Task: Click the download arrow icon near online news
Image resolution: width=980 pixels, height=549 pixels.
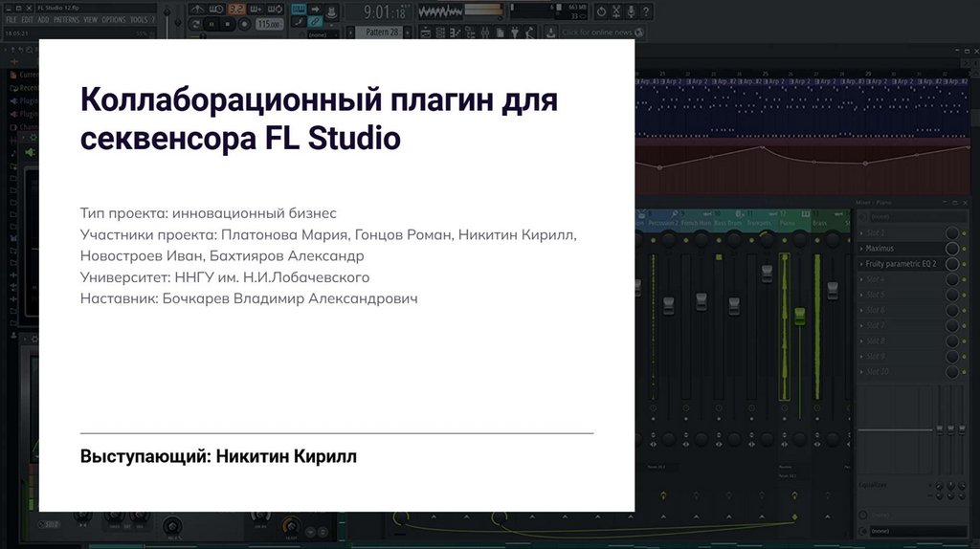Action: pyautogui.click(x=550, y=32)
